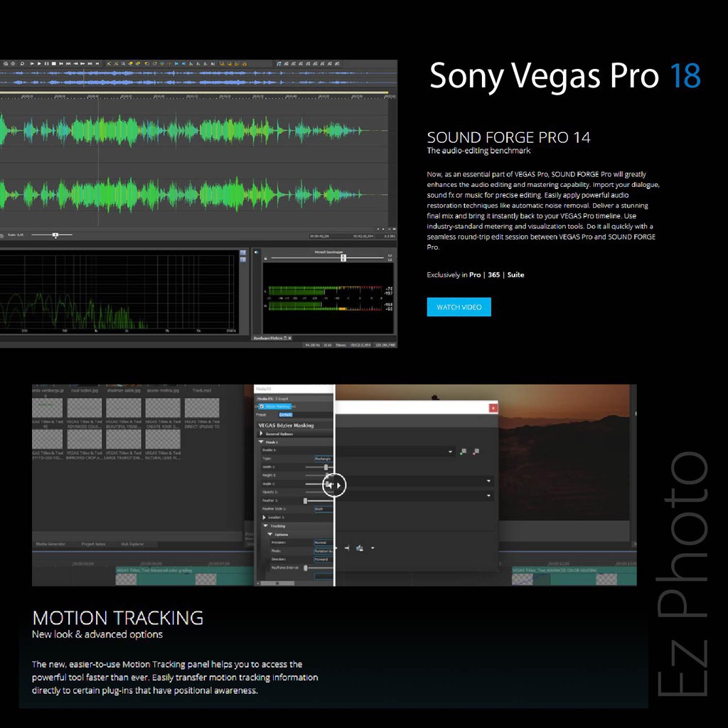The height and width of the screenshot is (728, 728).
Task: Click the before/after comparison split handle
Action: pyautogui.click(x=334, y=485)
